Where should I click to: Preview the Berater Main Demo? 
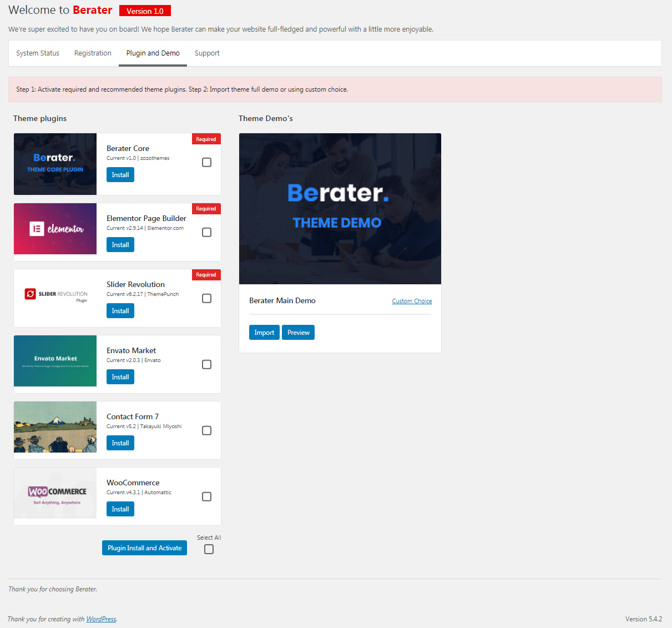[x=298, y=333]
